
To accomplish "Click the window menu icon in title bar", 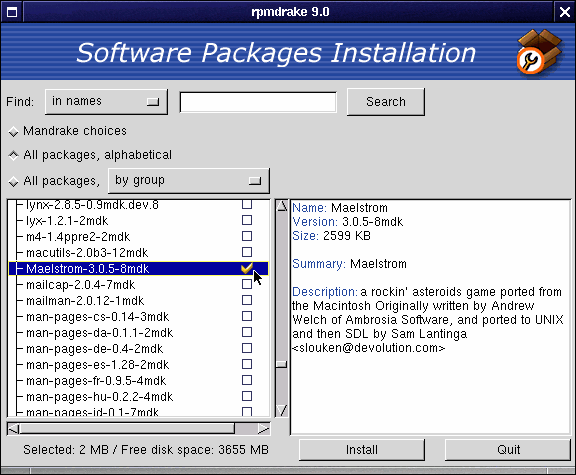I will (12, 12).
